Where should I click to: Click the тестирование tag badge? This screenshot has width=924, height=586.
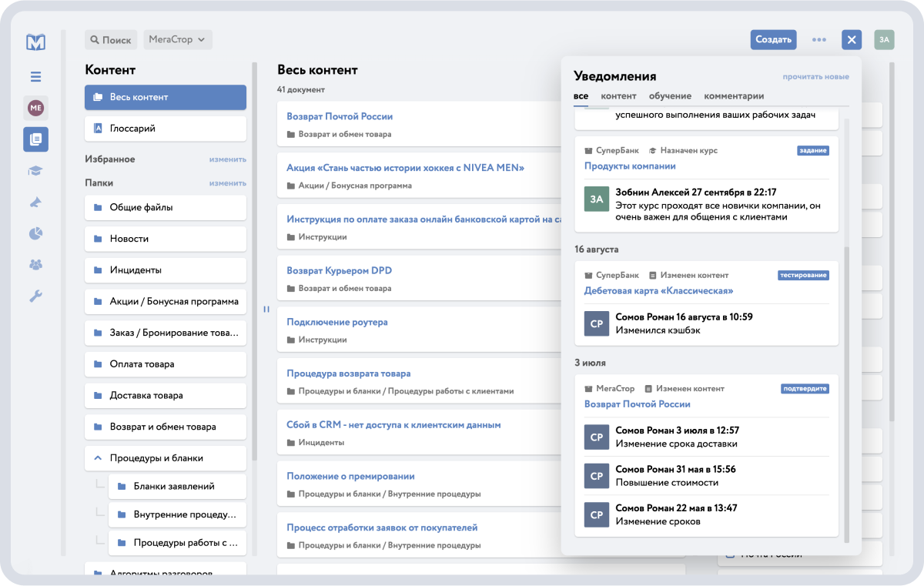(803, 275)
